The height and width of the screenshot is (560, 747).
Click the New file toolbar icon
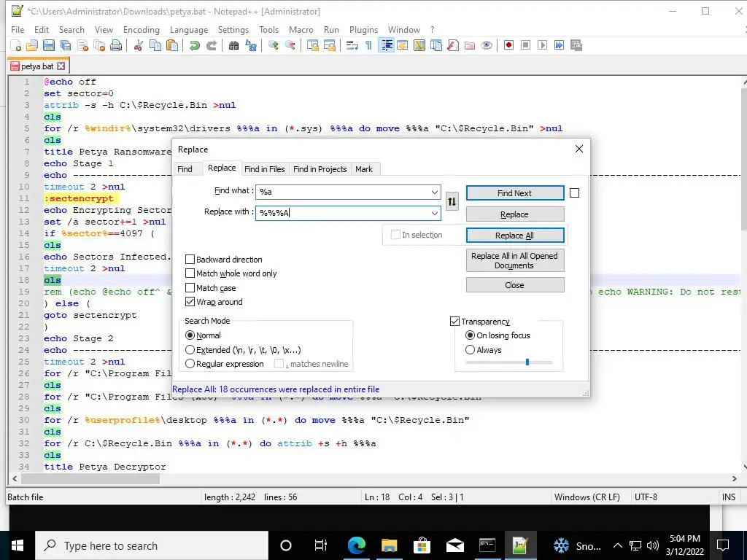(x=16, y=46)
